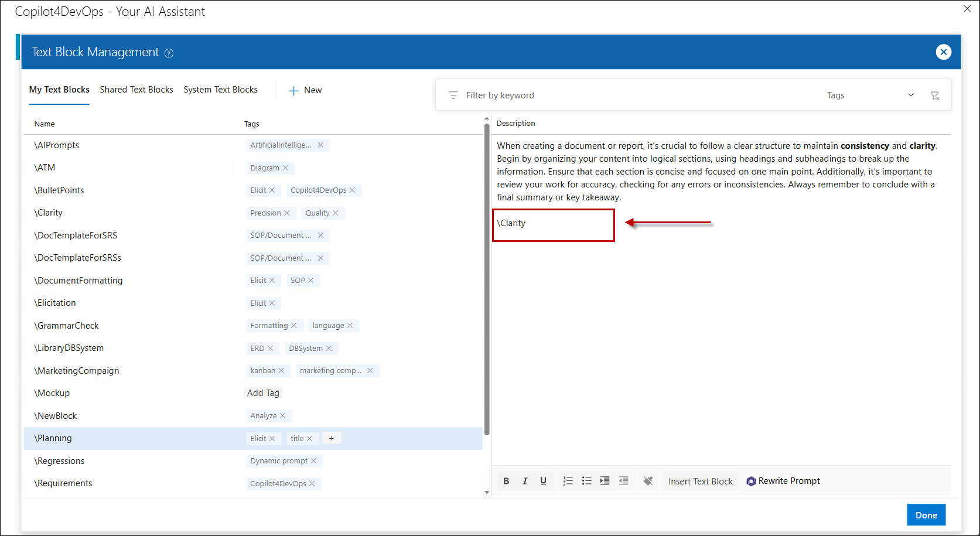
Task: Toggle underline formatting in description toolbar
Action: pos(543,481)
